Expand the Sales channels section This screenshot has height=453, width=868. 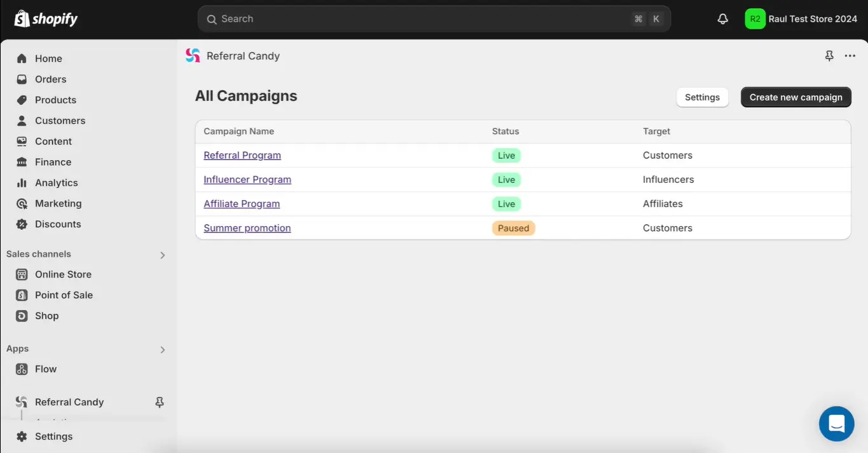pyautogui.click(x=162, y=255)
